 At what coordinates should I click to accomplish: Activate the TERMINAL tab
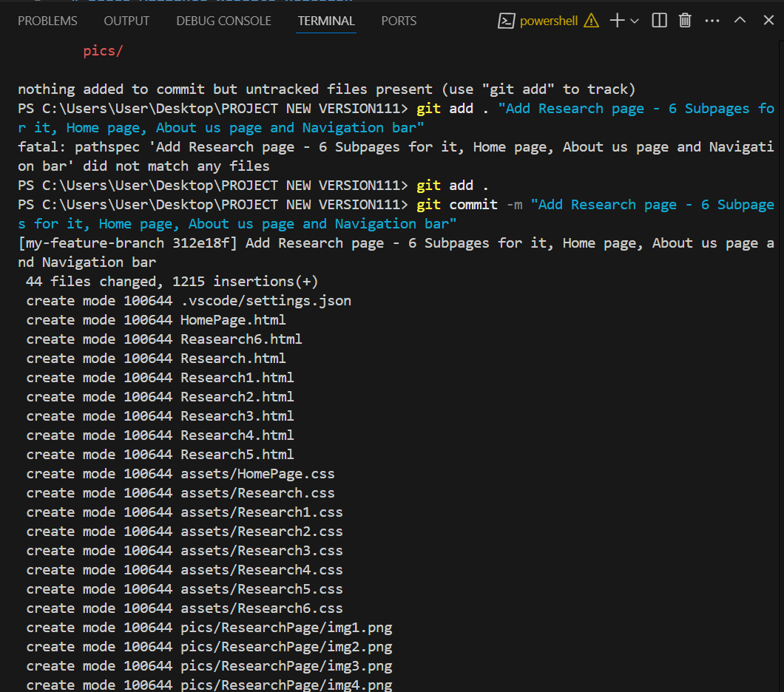(x=326, y=21)
